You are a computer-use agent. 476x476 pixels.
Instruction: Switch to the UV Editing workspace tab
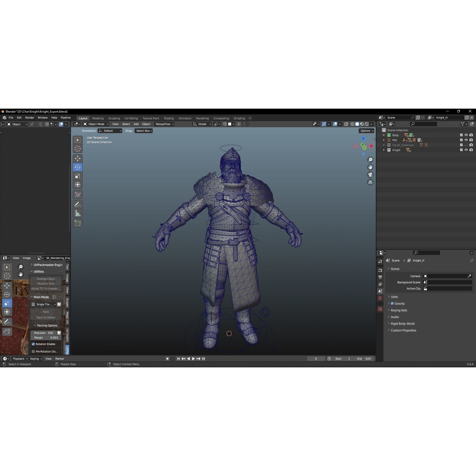[131, 118]
